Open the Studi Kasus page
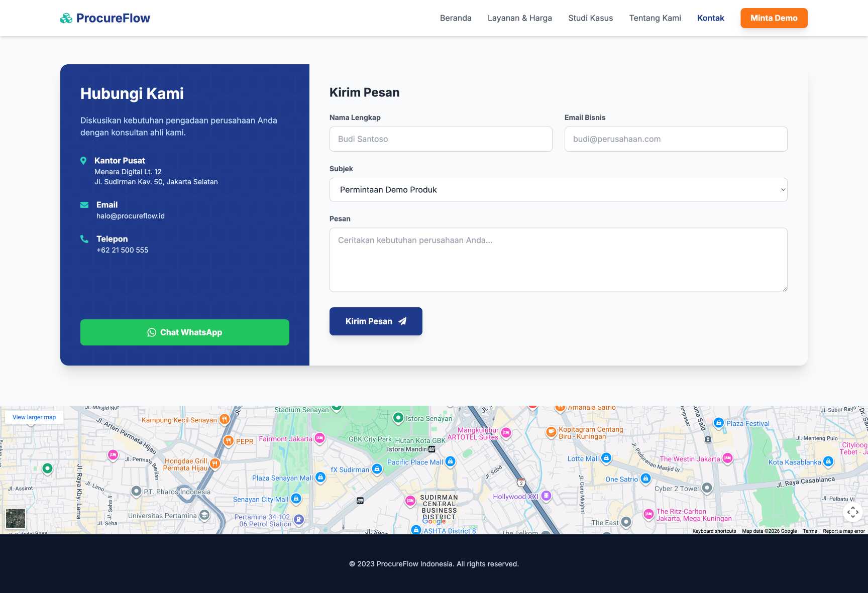This screenshot has width=868, height=593. pos(590,18)
